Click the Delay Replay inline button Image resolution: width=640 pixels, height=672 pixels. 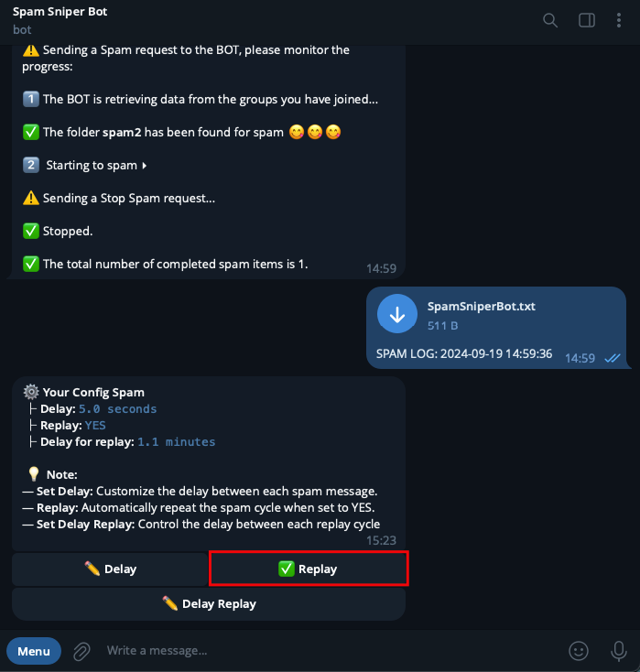[209, 604]
